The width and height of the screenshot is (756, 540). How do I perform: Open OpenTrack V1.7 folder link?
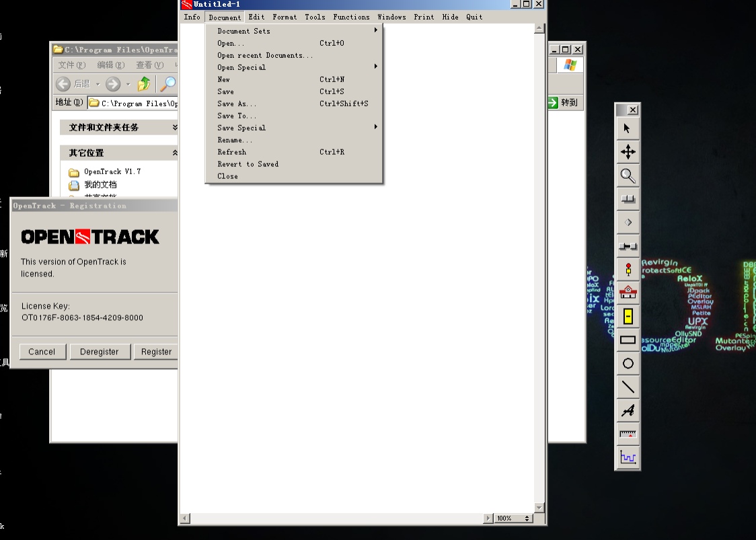coord(112,171)
